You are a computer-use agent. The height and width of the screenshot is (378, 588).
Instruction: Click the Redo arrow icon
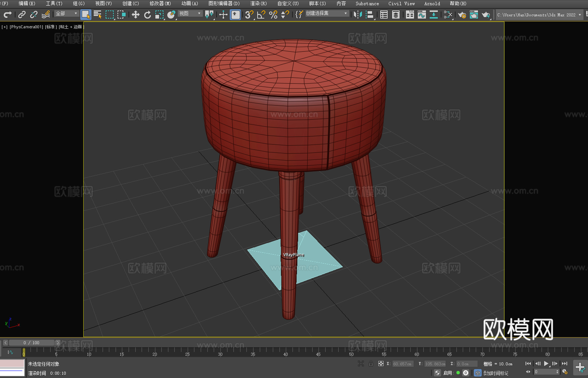pyautogui.click(x=7, y=14)
